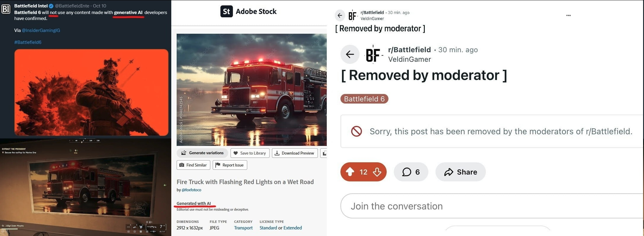
Task: Click the Download Preview button
Action: [x=295, y=153]
